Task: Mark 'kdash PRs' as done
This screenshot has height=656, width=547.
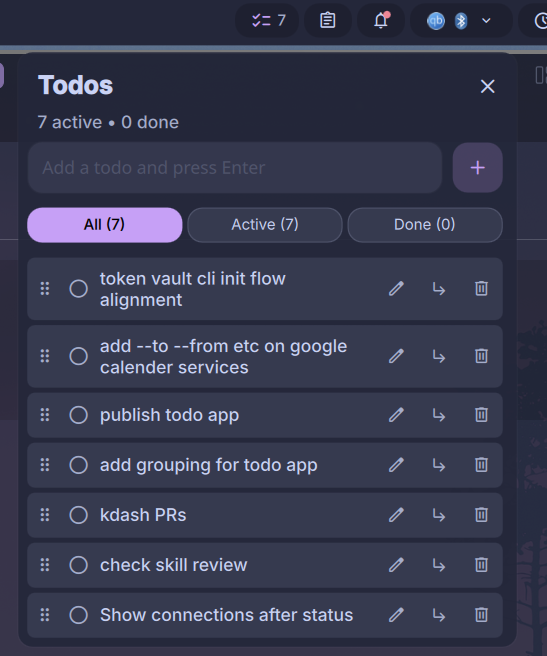Action: coord(78,515)
